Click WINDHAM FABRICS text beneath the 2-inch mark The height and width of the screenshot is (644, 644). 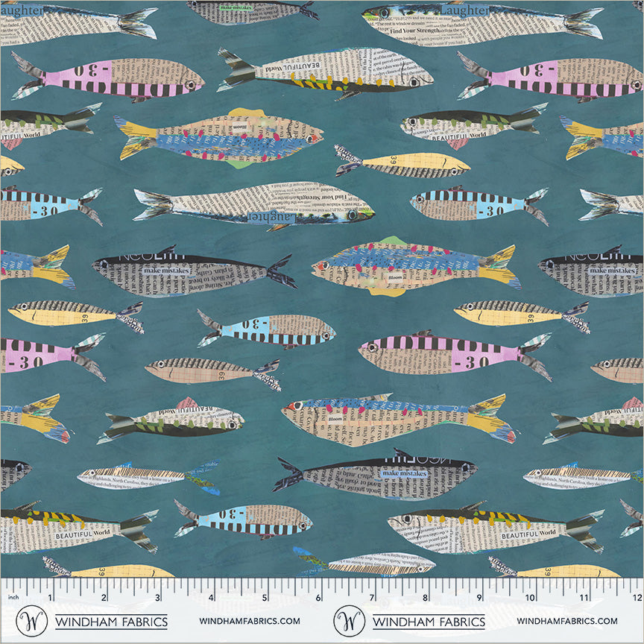pos(111,622)
